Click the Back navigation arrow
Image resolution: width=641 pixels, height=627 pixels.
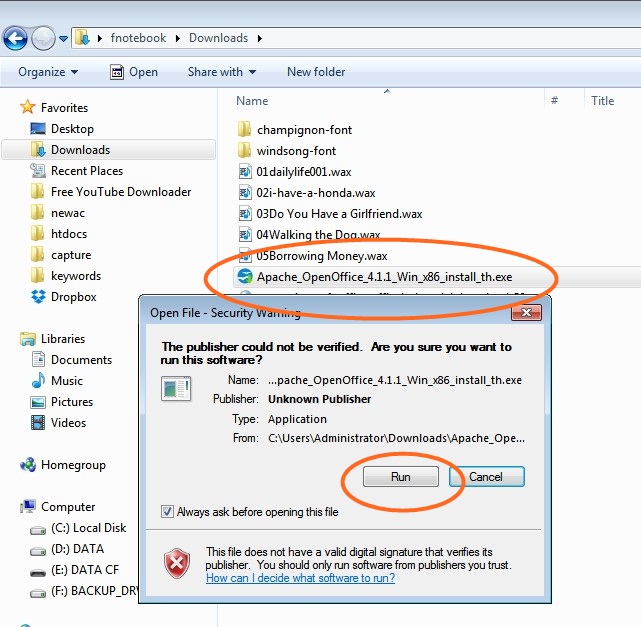pos(15,38)
